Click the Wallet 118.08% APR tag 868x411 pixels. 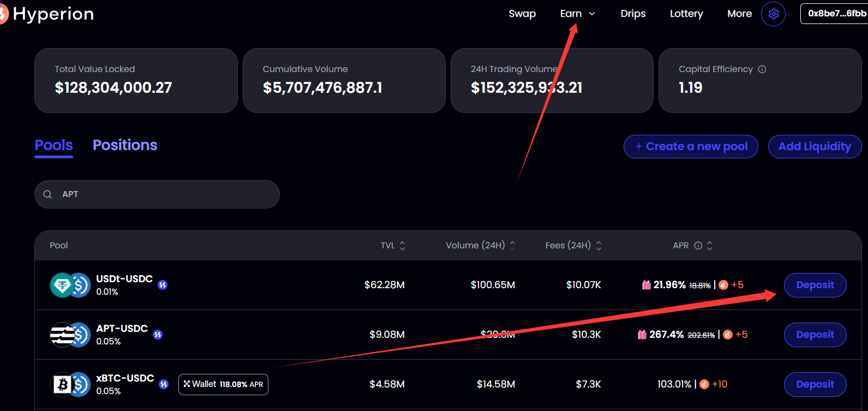coord(223,384)
